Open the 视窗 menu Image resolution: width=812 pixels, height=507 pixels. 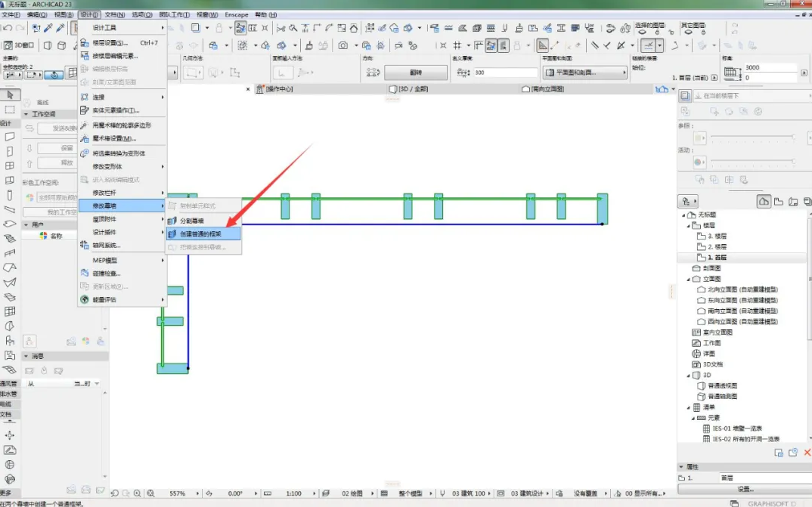click(207, 15)
